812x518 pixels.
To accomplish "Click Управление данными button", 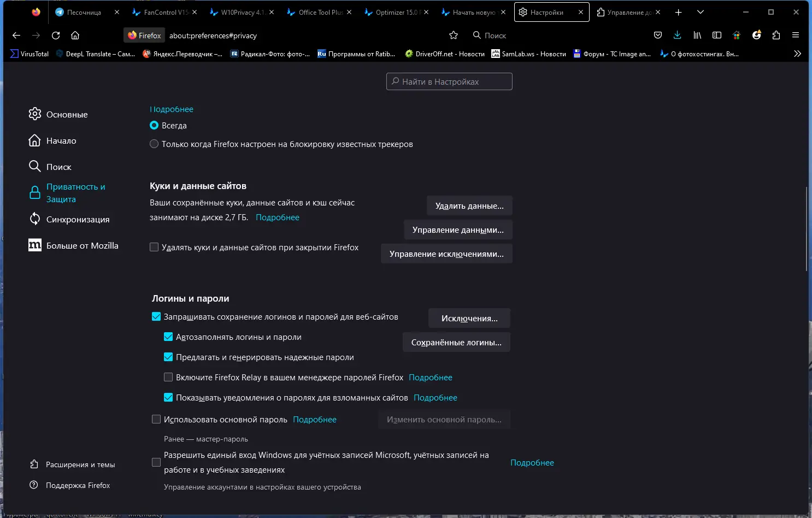I will (458, 230).
